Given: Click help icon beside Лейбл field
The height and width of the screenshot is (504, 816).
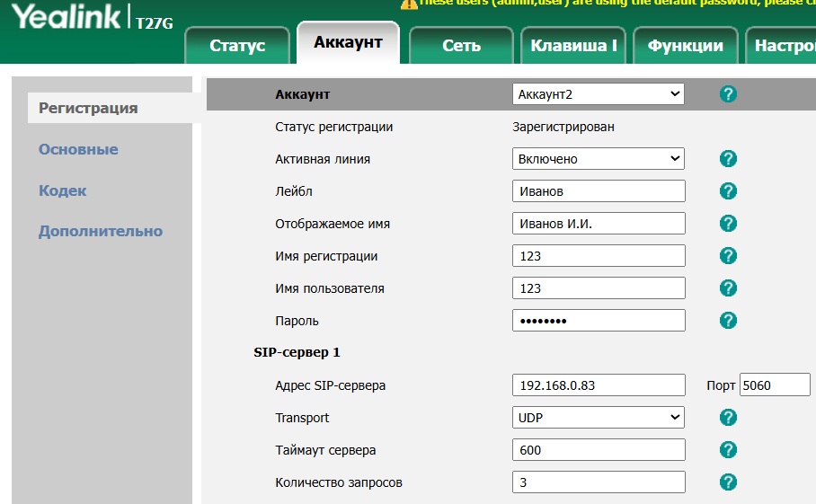Looking at the screenshot, I should (x=728, y=191).
